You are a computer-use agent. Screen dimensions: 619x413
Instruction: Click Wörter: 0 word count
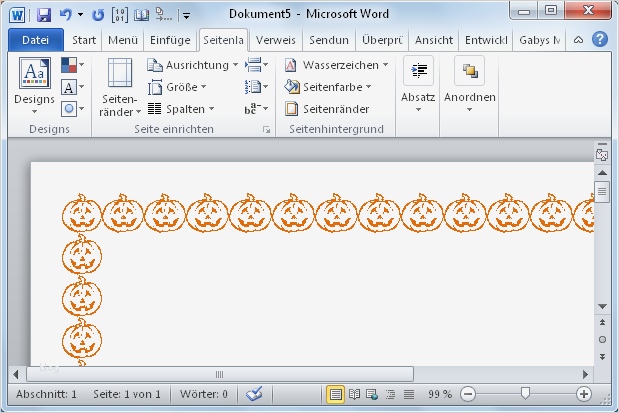pyautogui.click(x=204, y=394)
